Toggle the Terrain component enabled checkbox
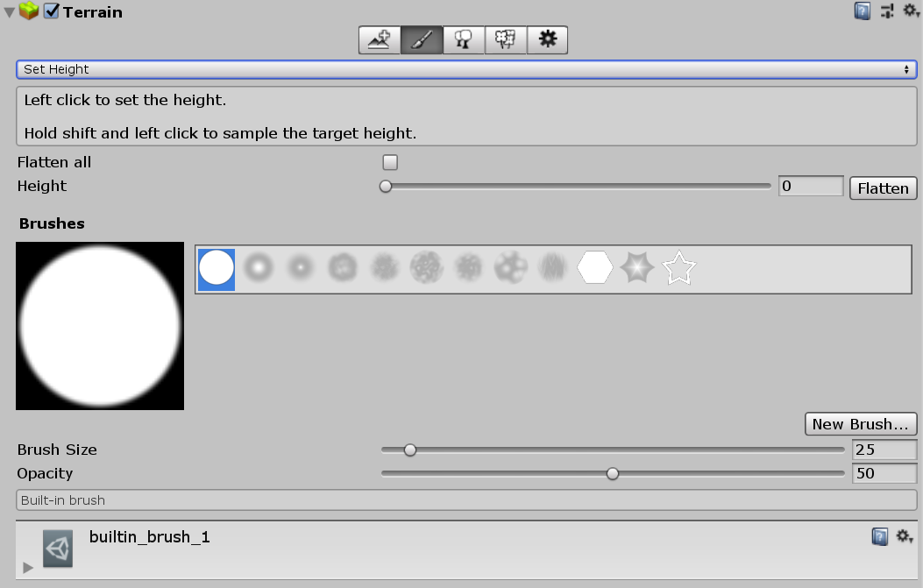Screen dimensions: 923x588 (52, 11)
